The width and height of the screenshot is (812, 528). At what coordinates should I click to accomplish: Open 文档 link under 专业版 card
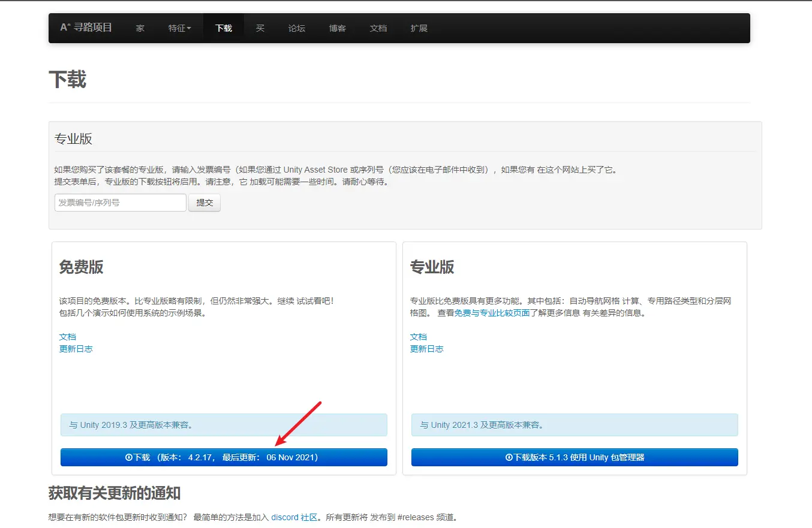click(x=419, y=337)
